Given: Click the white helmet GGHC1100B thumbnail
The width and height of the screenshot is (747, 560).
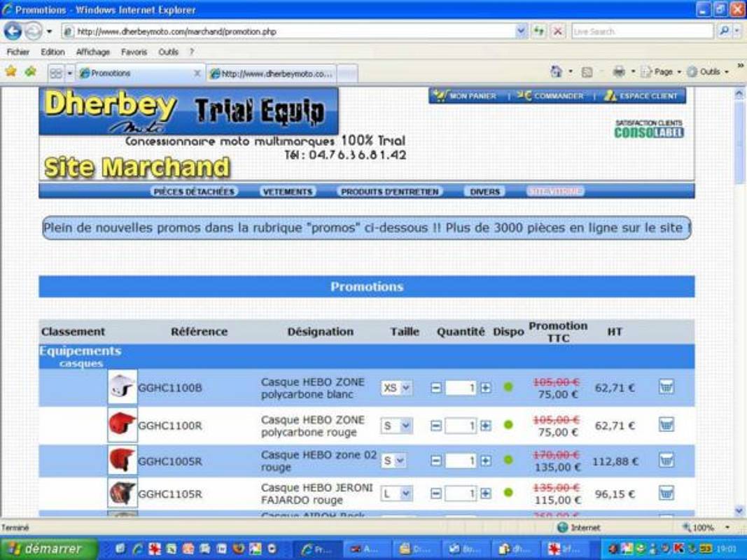Looking at the screenshot, I should pyautogui.click(x=123, y=387).
